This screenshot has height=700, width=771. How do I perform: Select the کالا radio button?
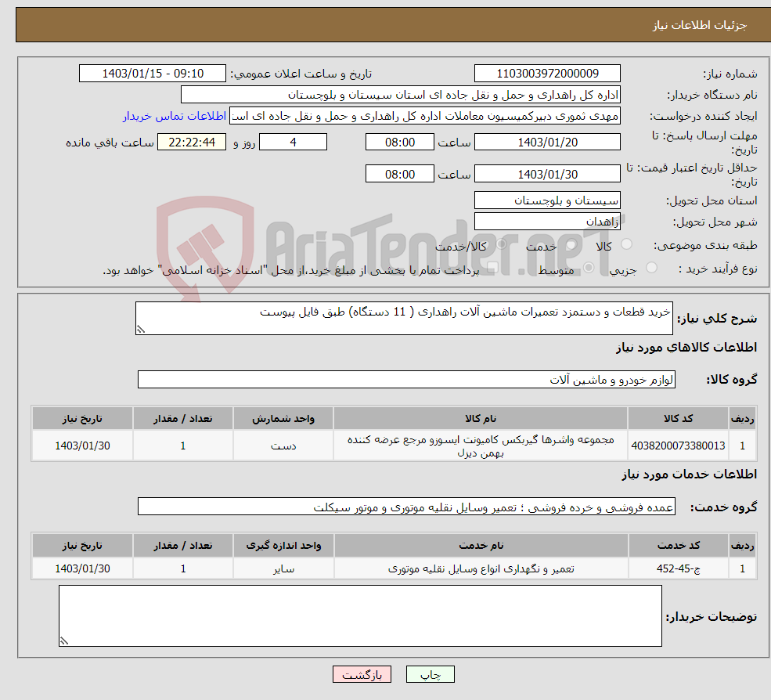[x=626, y=244]
